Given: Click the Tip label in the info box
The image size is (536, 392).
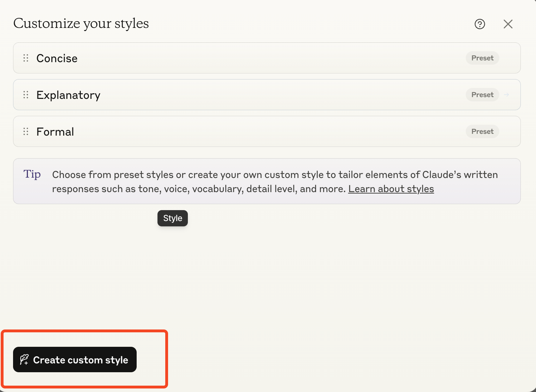Looking at the screenshot, I should [32, 174].
